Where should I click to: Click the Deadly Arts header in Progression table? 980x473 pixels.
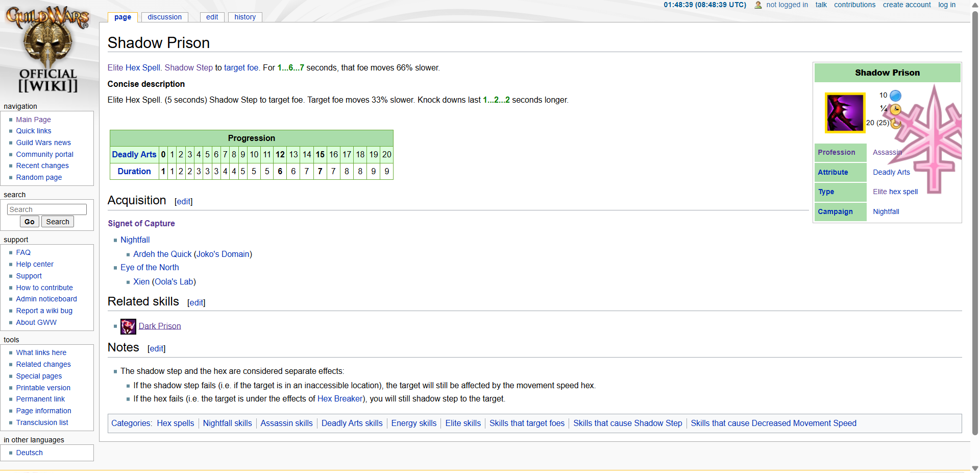(x=134, y=154)
